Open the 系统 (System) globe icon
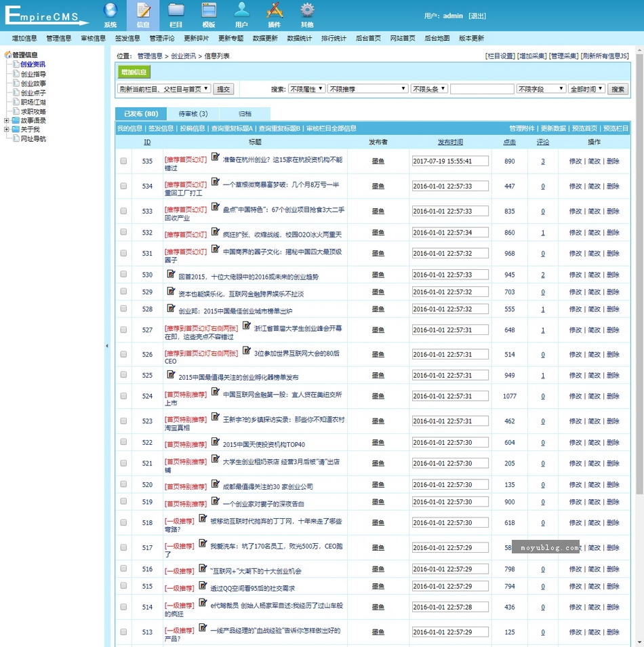 tap(110, 11)
